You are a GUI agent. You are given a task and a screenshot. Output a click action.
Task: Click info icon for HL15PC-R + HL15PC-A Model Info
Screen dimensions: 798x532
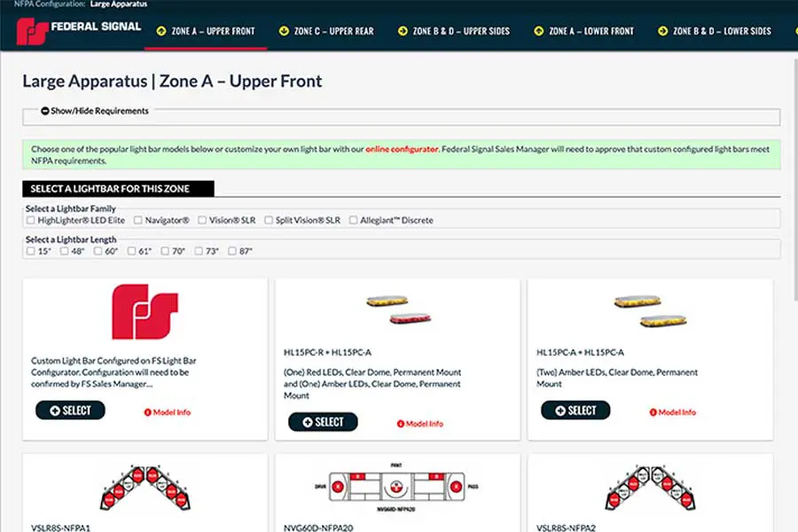click(x=401, y=424)
